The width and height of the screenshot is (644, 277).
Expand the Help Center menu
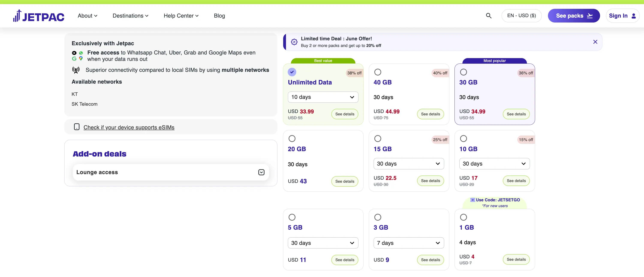click(x=181, y=16)
